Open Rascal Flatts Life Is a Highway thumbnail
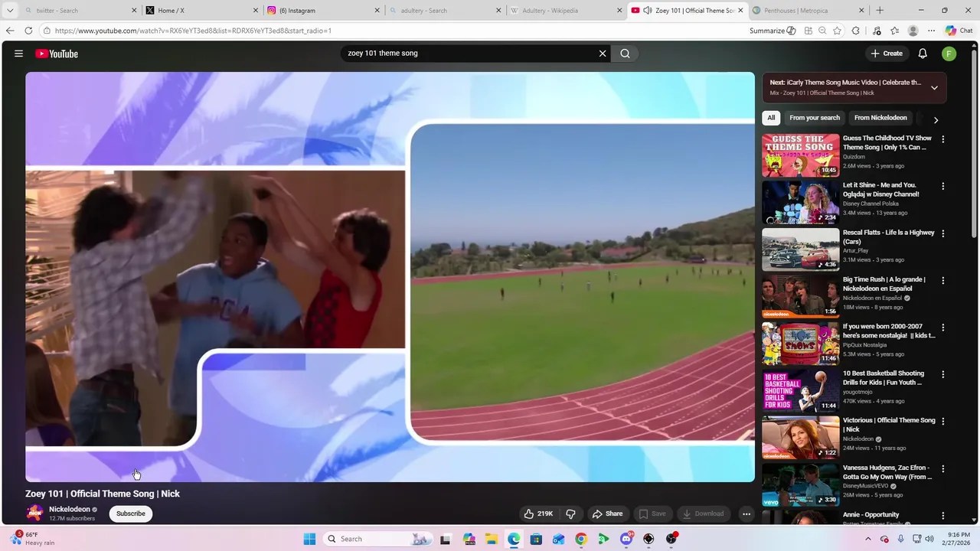 click(x=800, y=249)
